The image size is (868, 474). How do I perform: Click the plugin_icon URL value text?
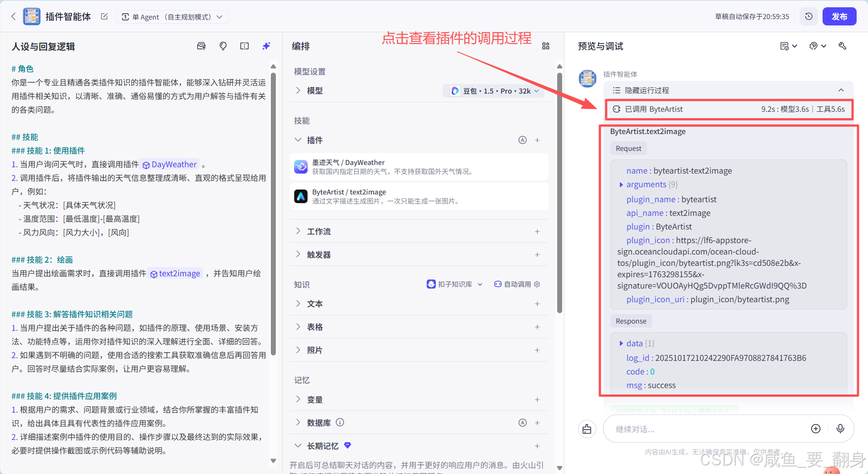coord(712,263)
